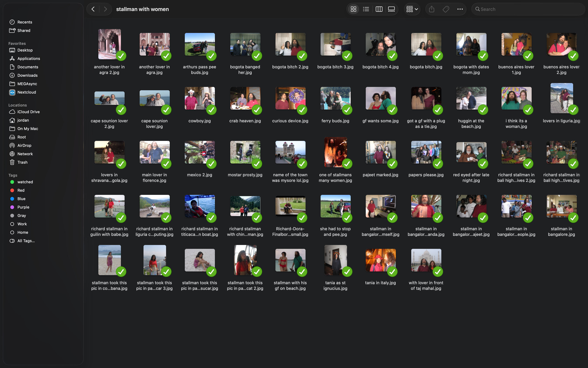Click the Favorites section header
The height and width of the screenshot is (368, 588).
pos(17,43)
